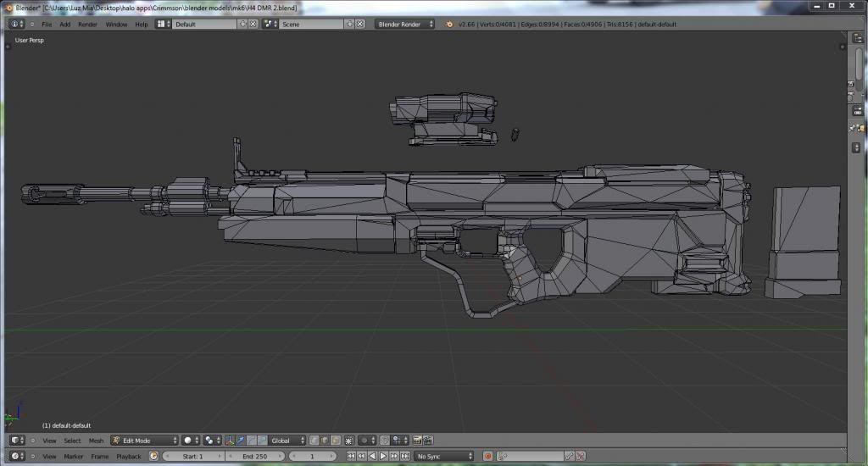Open the screen layout browse icon
This screenshot has width=868, height=466.
click(164, 25)
